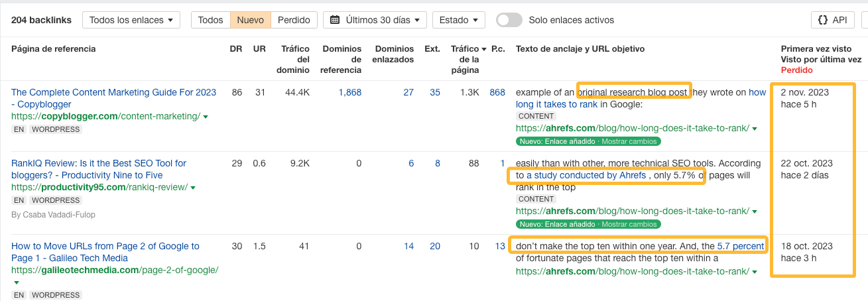Open the Últimos 30 días date dropdown
Image resolution: width=868 pixels, height=301 pixels.
pyautogui.click(x=375, y=20)
